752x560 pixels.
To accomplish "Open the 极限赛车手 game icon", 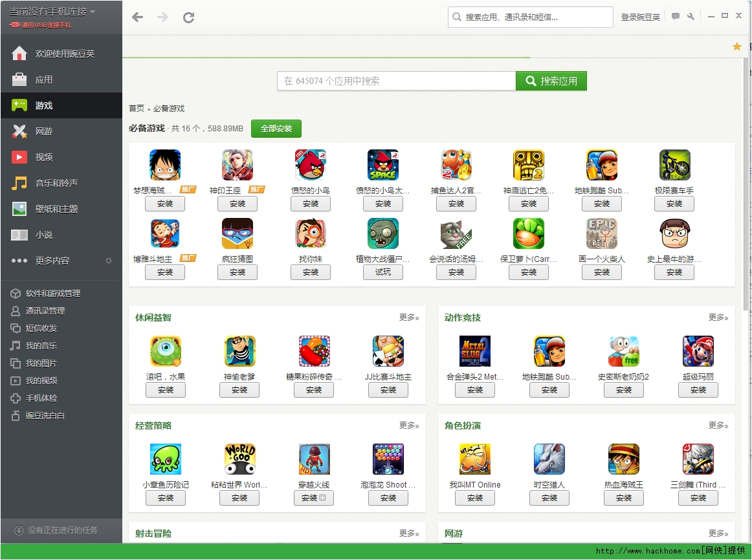I will 674,165.
